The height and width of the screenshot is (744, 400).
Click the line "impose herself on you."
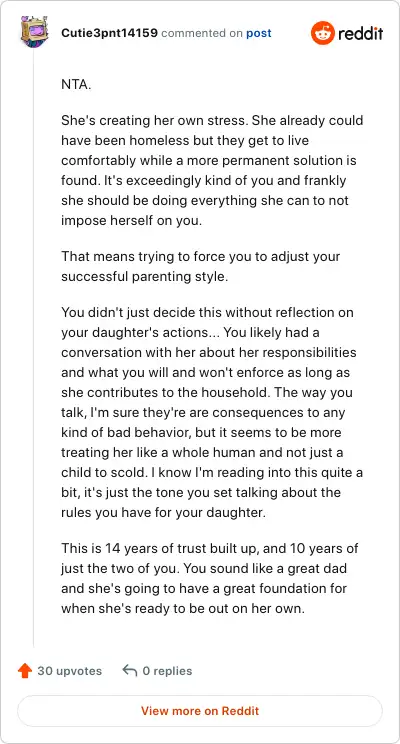point(131,221)
